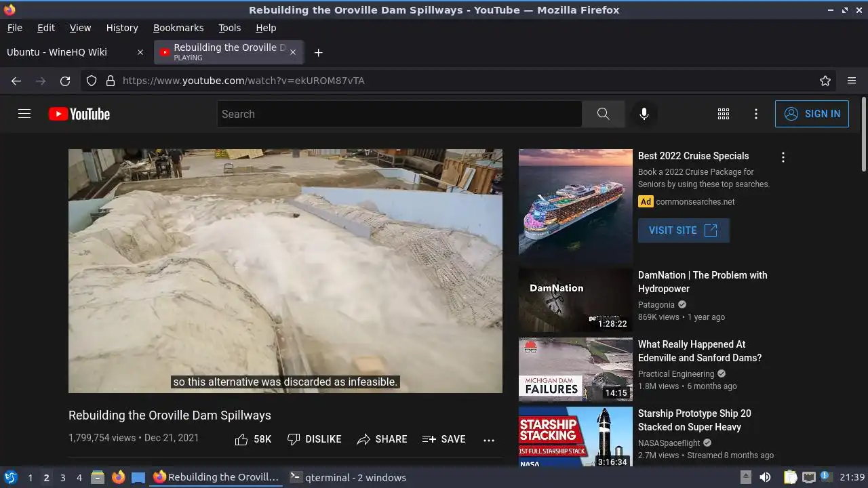
Task: Start voice search with microphone icon
Action: (x=644, y=114)
